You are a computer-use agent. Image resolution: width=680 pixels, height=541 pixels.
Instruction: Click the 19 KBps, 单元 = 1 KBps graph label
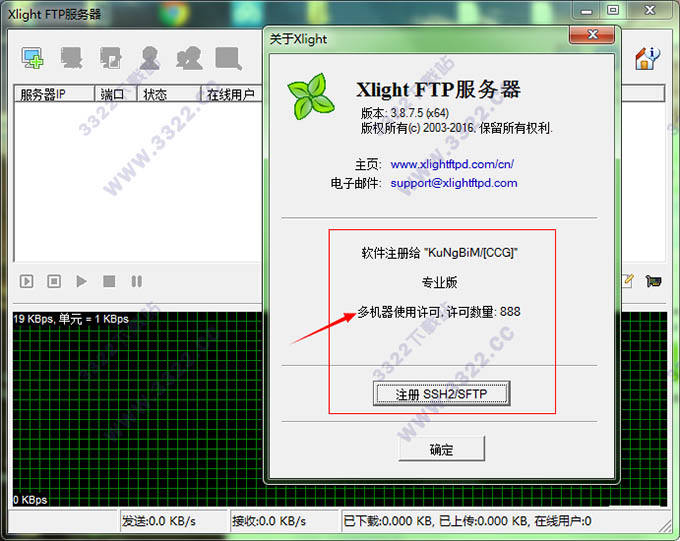pyautogui.click(x=71, y=319)
